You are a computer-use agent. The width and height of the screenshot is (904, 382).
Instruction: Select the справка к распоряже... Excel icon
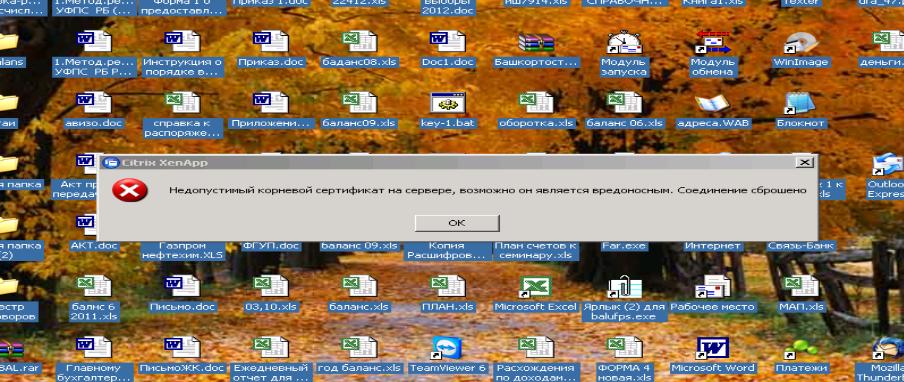182,103
